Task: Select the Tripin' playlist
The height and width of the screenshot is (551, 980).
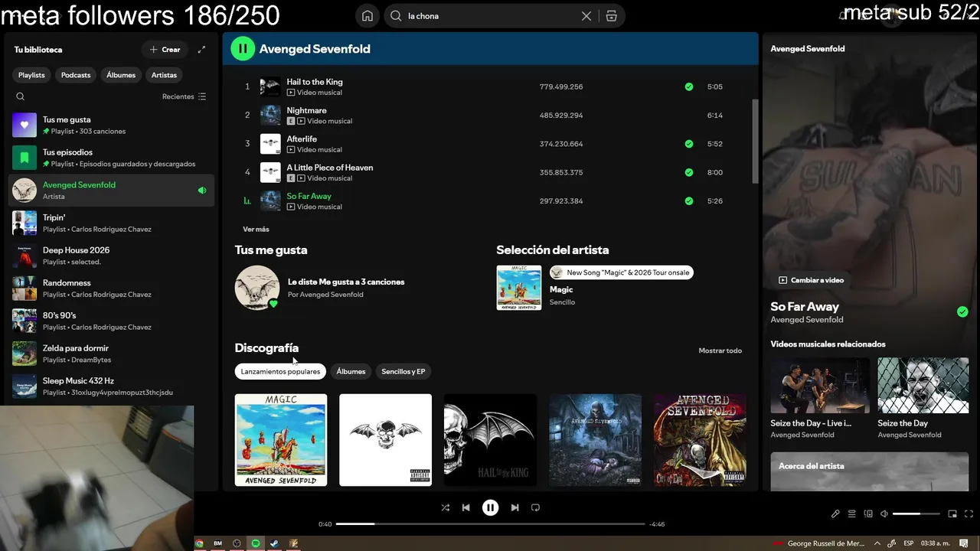Action: [112, 223]
